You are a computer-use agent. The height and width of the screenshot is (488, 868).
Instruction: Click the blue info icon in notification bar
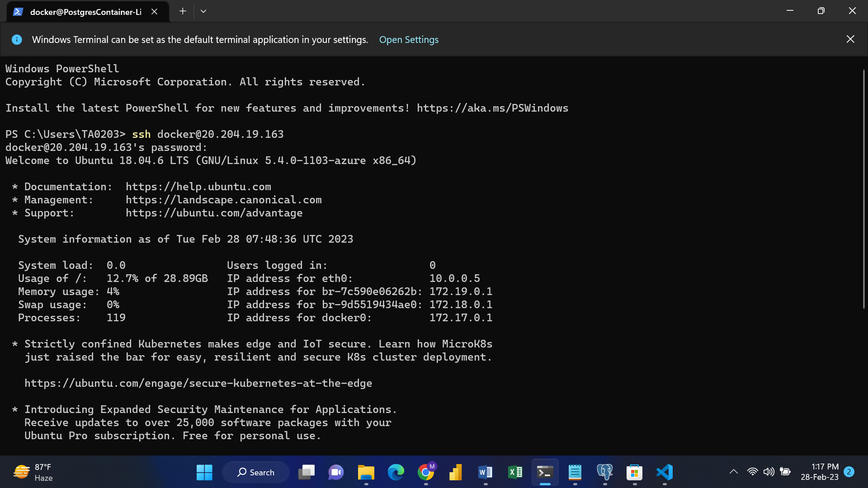coord(17,40)
